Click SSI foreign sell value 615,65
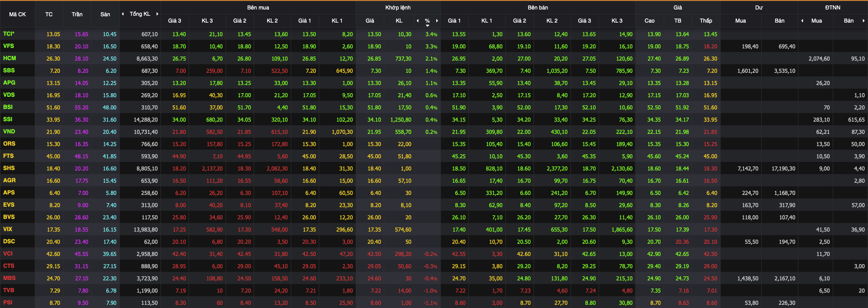The image size is (868, 308). [856, 120]
